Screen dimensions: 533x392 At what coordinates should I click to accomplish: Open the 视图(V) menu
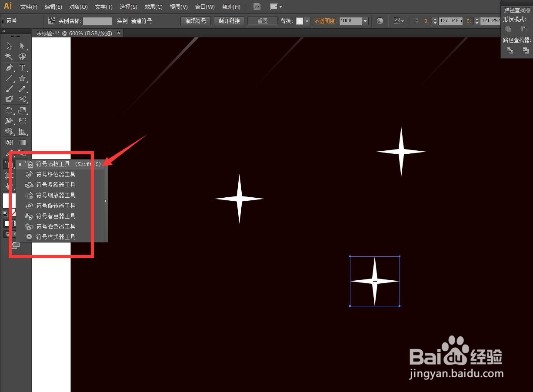pos(179,7)
